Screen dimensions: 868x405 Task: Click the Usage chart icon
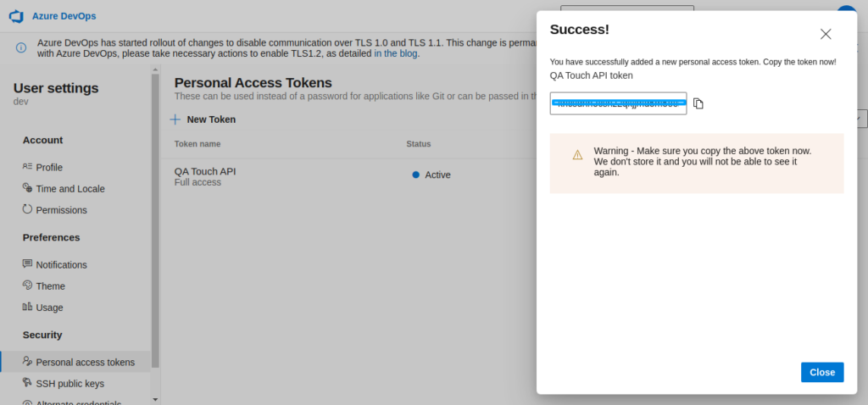click(28, 307)
